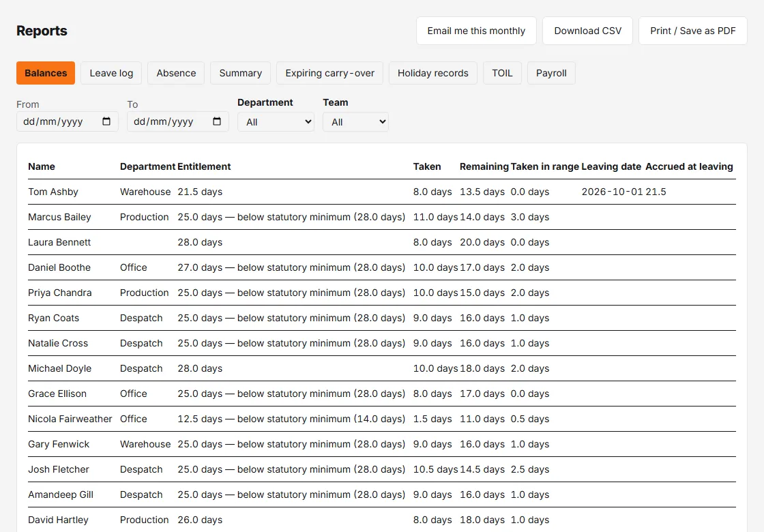
Task: Focus the From date input field
Action: [68, 121]
